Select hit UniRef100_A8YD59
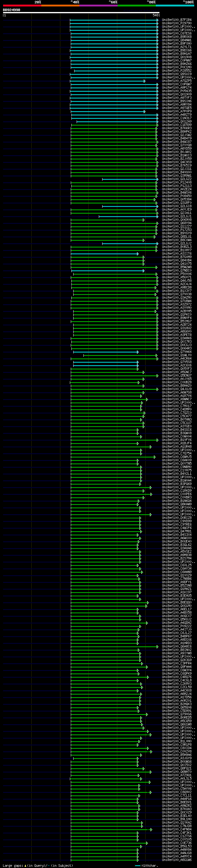 coord(177,148)
